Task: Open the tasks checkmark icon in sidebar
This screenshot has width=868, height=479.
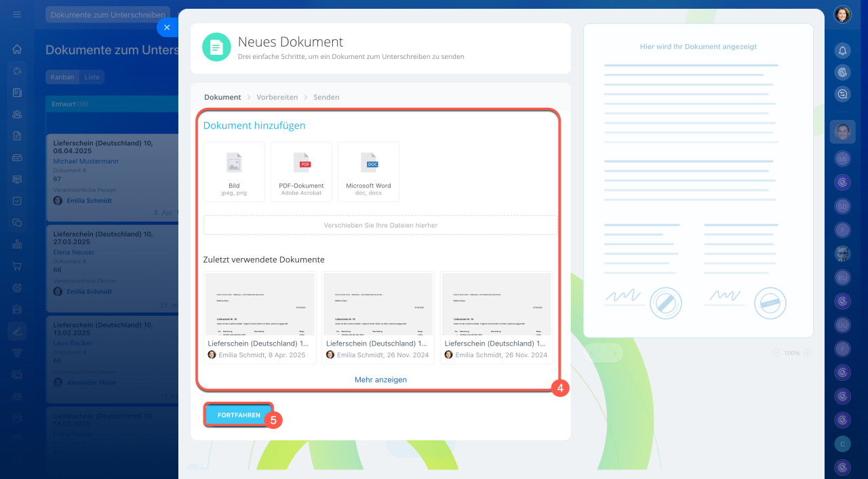Action: 17,201
